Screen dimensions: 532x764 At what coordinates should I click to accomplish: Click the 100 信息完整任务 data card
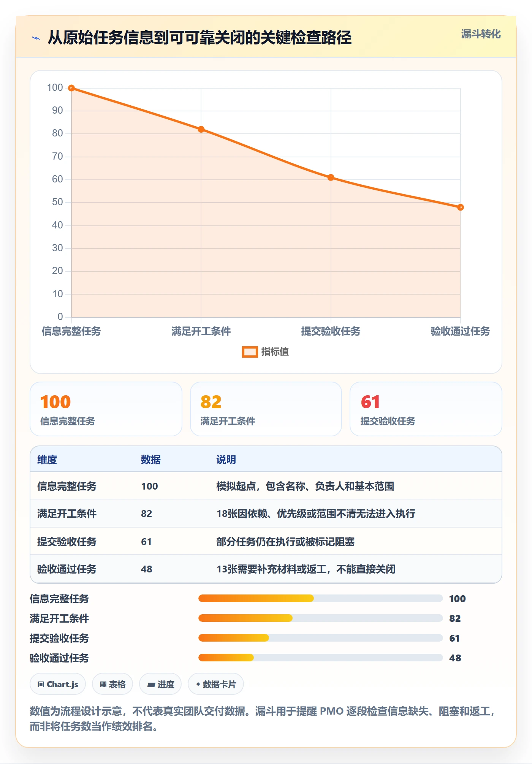pos(106,409)
